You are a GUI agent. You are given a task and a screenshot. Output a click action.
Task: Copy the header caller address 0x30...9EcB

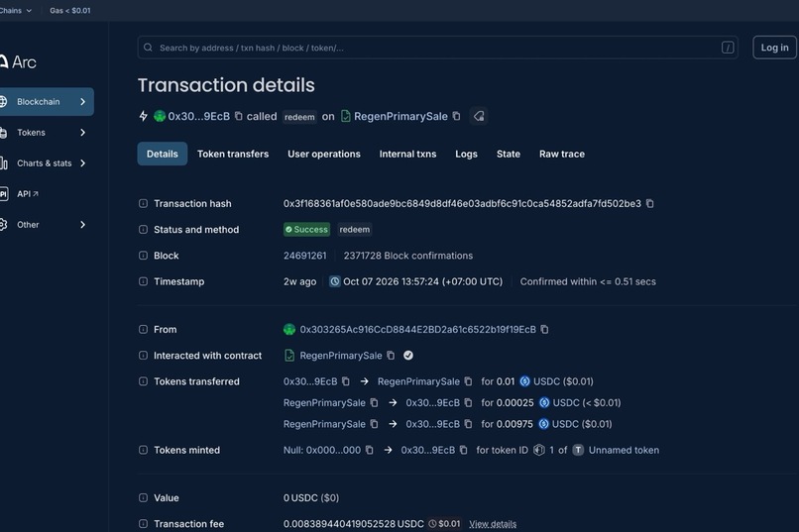(x=239, y=116)
